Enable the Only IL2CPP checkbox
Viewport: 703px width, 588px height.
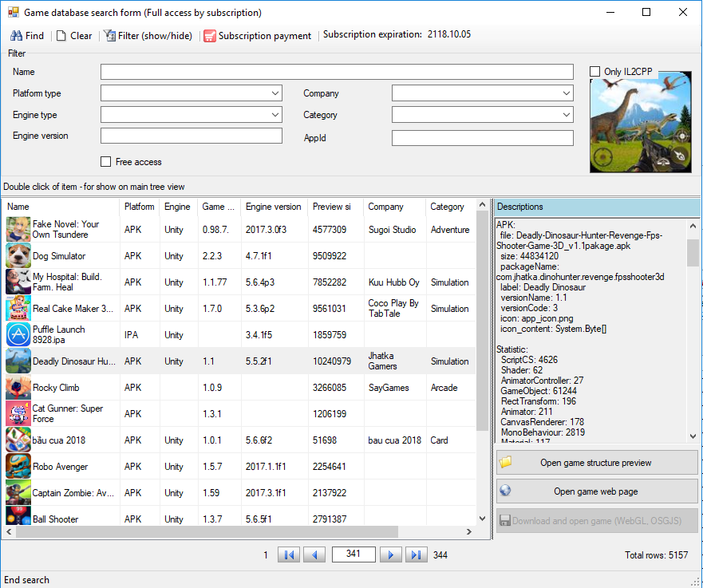[595, 72]
